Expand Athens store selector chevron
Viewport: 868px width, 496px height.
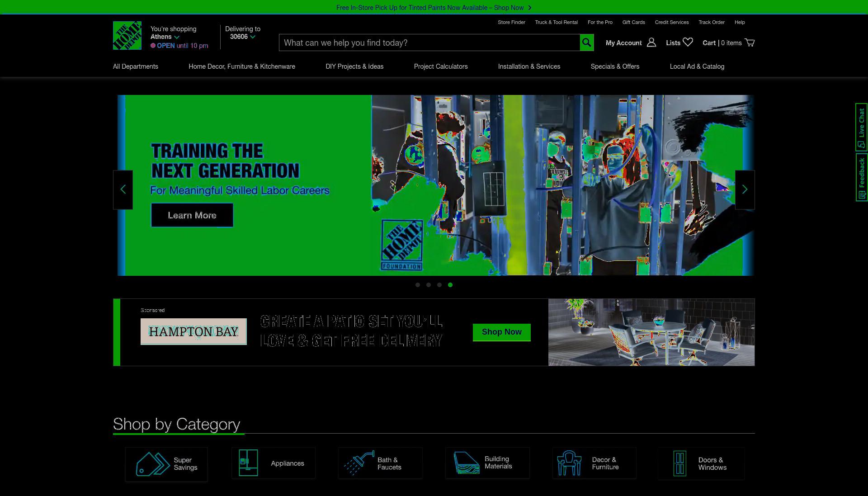[x=177, y=37]
